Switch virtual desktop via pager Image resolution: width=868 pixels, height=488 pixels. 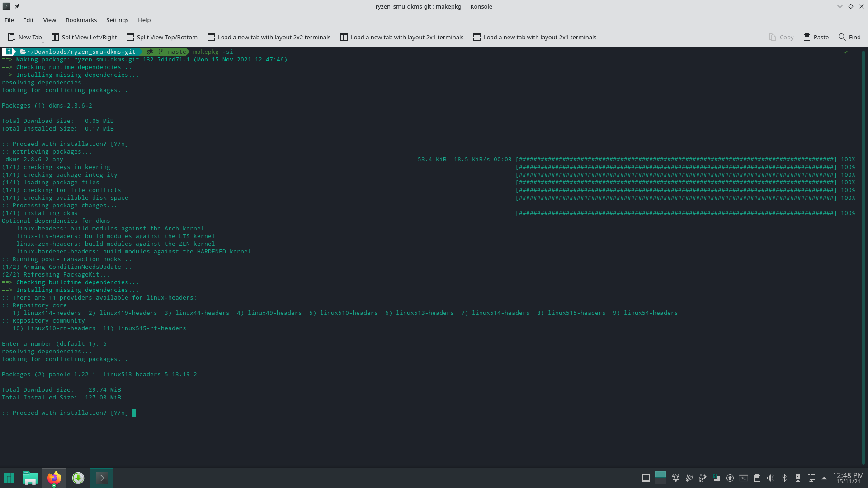coord(660,478)
